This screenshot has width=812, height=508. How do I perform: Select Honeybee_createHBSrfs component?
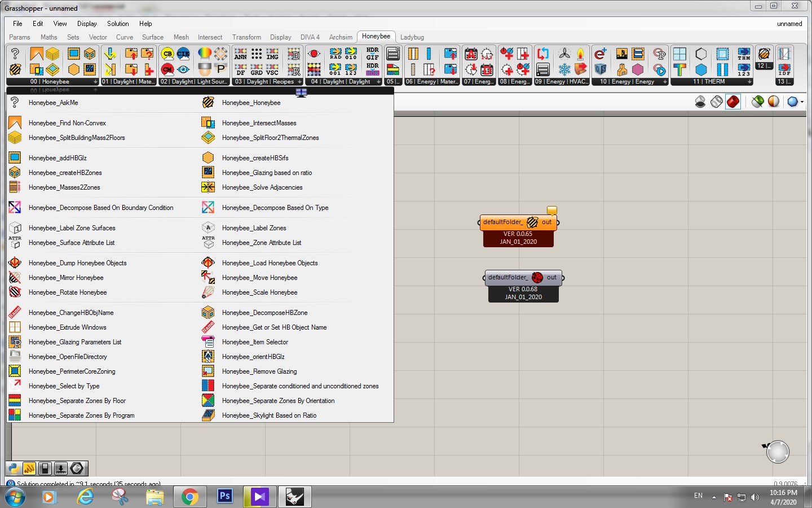point(255,158)
